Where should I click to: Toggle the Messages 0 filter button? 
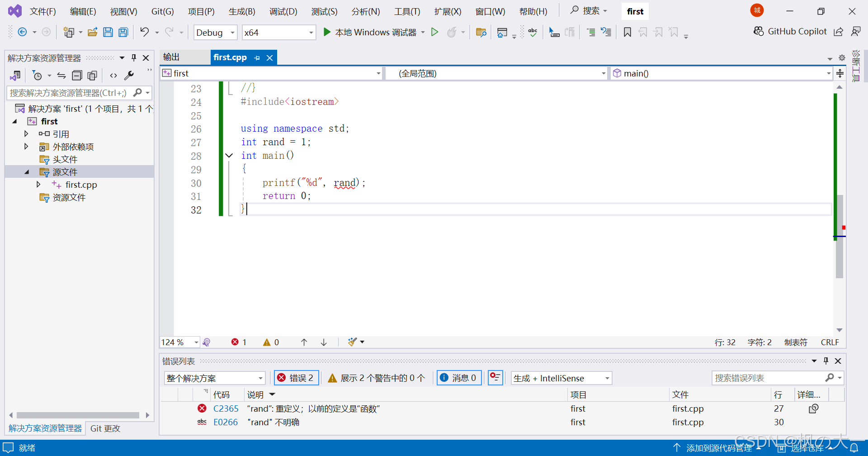[x=458, y=378]
